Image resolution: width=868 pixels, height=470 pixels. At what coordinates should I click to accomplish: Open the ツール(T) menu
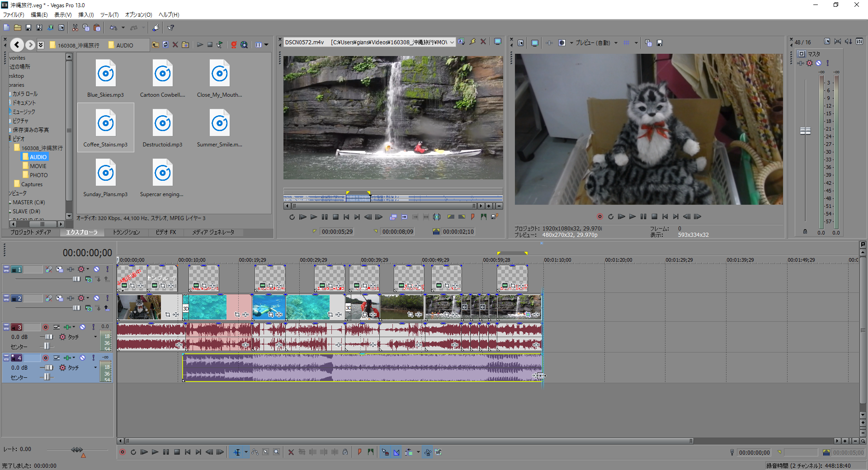point(109,15)
